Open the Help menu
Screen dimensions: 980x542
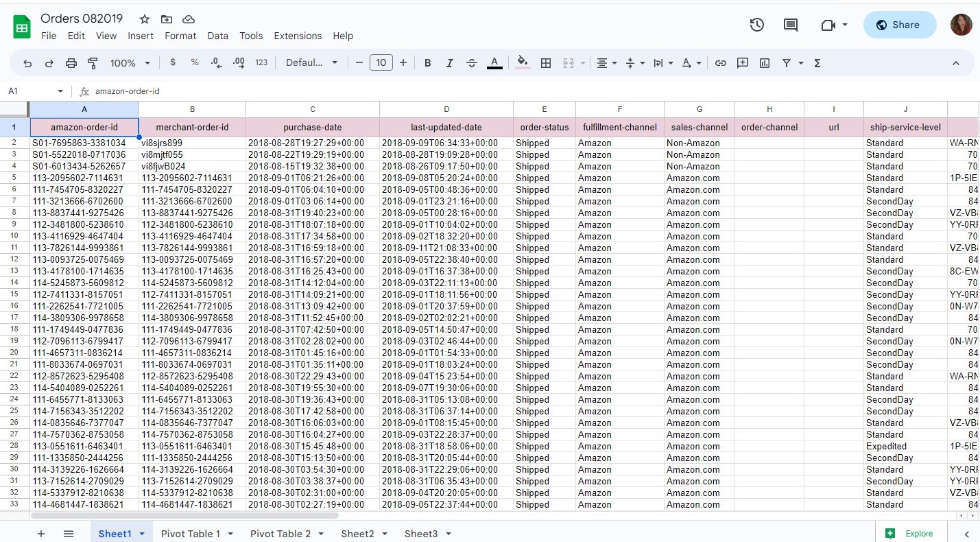343,36
